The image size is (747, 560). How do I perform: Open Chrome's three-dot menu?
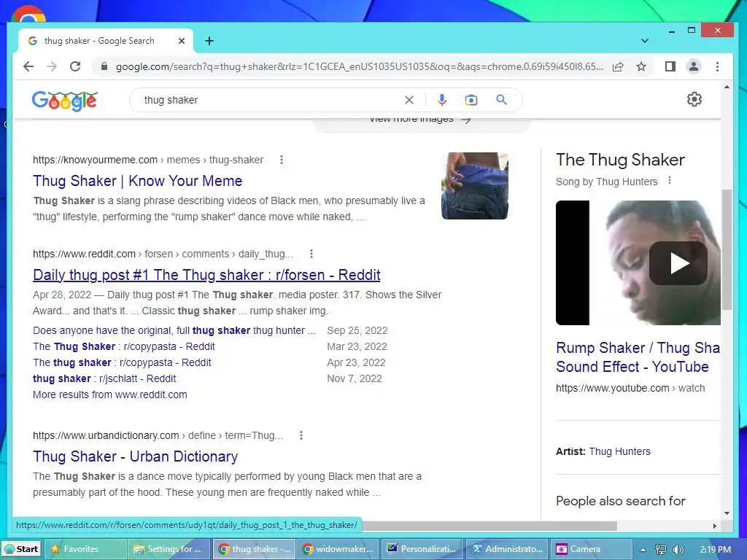point(717,66)
